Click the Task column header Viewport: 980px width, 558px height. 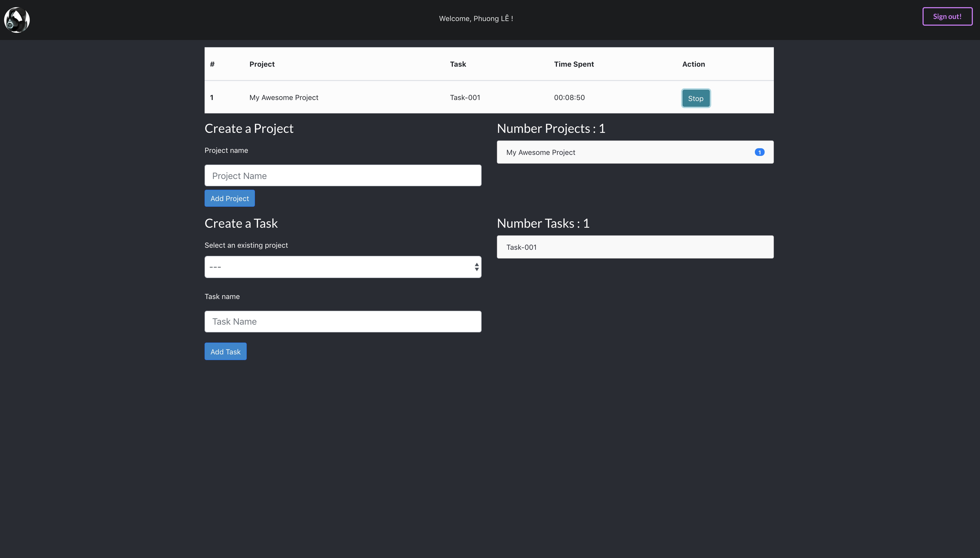[x=457, y=64]
